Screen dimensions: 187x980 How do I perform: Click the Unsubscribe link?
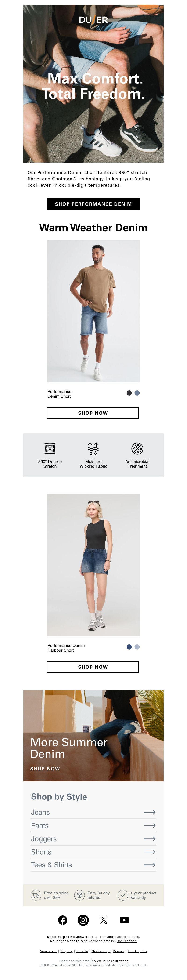(126, 941)
